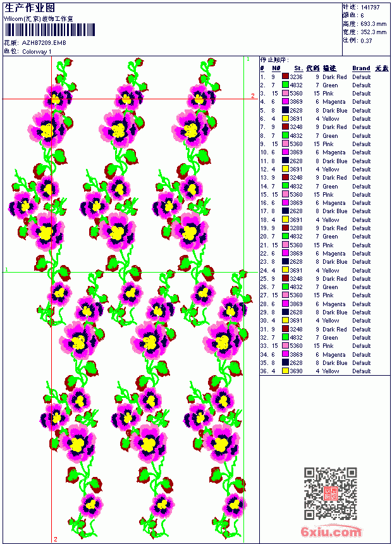Click the large top-left flower in design
The width and height of the screenshot is (392, 544).
(x=47, y=128)
